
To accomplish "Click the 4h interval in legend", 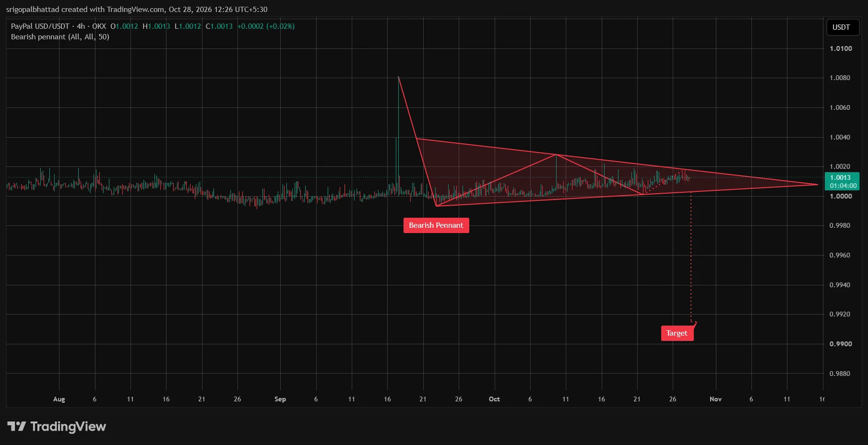I will click(81, 26).
